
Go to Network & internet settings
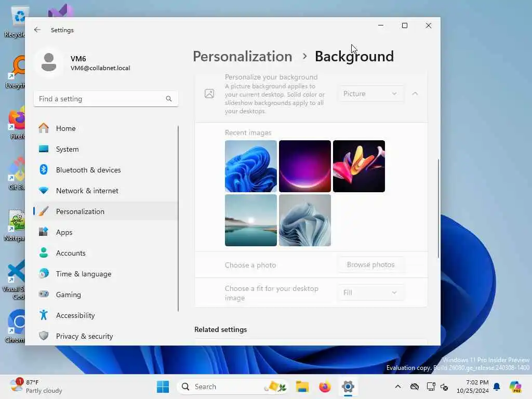click(x=105, y=190)
